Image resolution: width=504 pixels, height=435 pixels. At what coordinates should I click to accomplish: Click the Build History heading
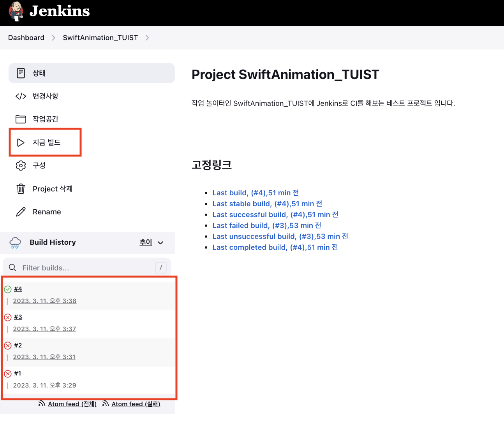[53, 242]
